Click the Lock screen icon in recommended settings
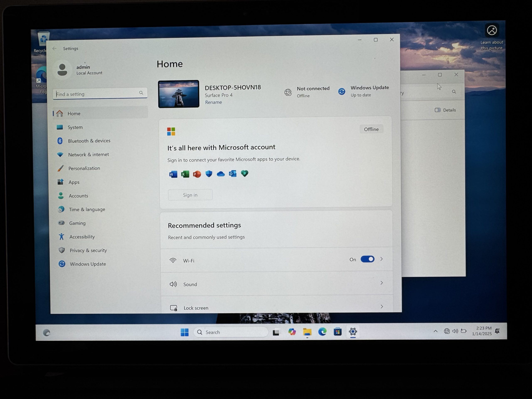This screenshot has height=399, width=532. pyautogui.click(x=174, y=308)
